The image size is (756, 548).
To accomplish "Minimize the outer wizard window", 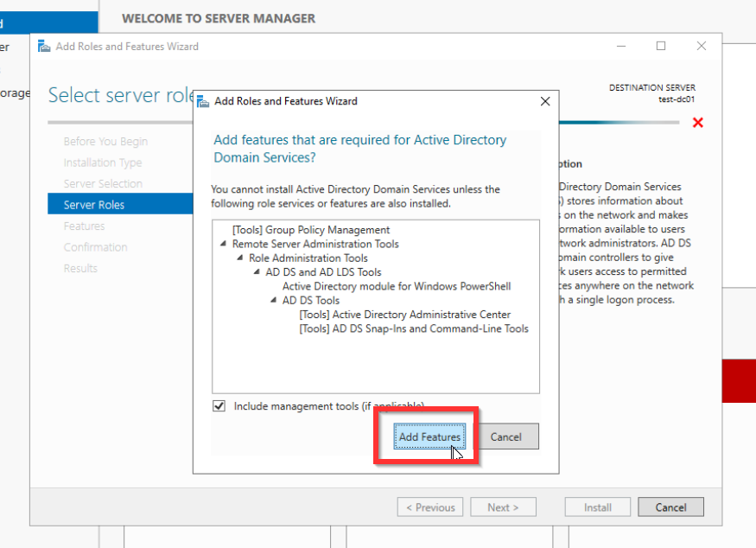I will [621, 46].
